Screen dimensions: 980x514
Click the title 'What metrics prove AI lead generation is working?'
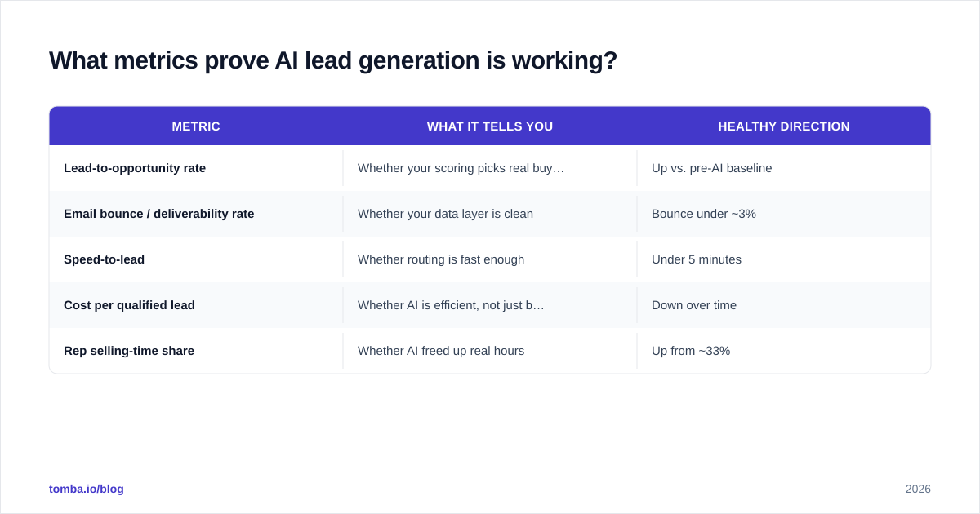click(x=333, y=60)
